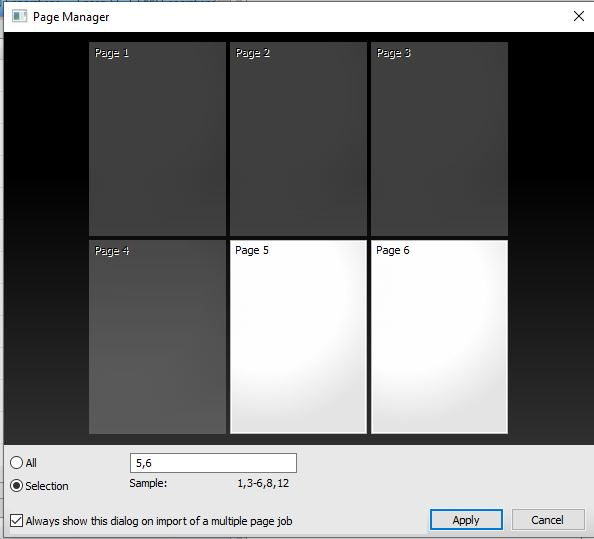Click the Apply button

(466, 520)
